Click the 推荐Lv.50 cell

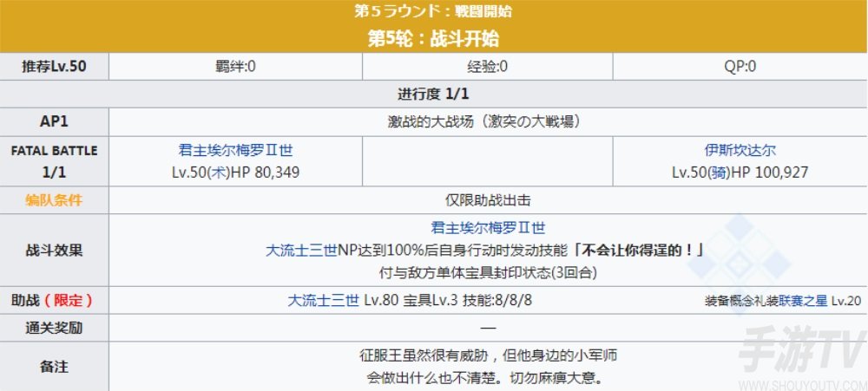tap(54, 67)
